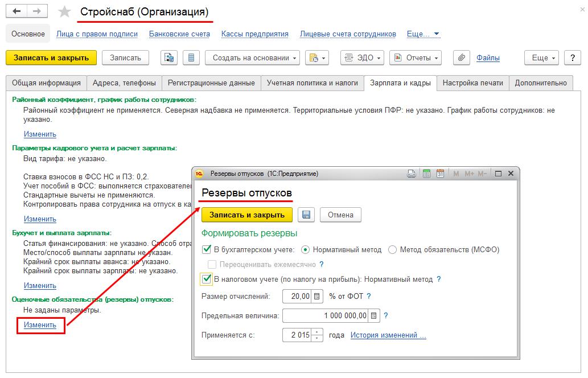Click the M memory button in the titlebar
588x378 pixels.
point(456,174)
